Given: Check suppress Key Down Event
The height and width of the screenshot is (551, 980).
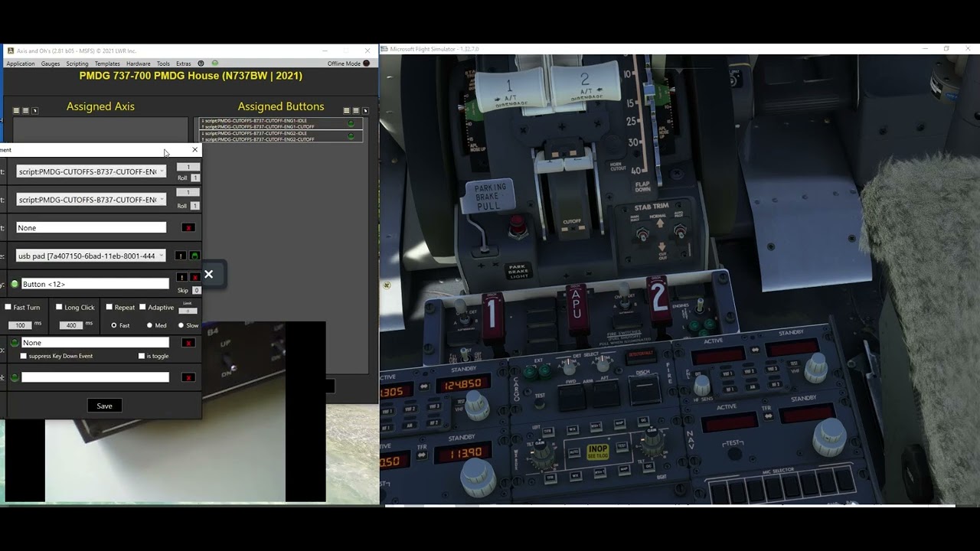Looking at the screenshot, I should pyautogui.click(x=24, y=356).
